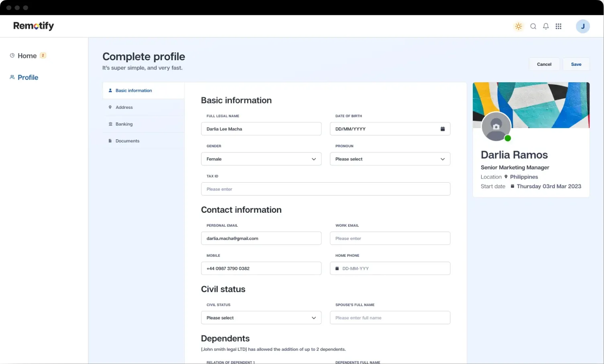This screenshot has width=604, height=364.
Task: Click the Remotify logo
Action: coord(34,26)
